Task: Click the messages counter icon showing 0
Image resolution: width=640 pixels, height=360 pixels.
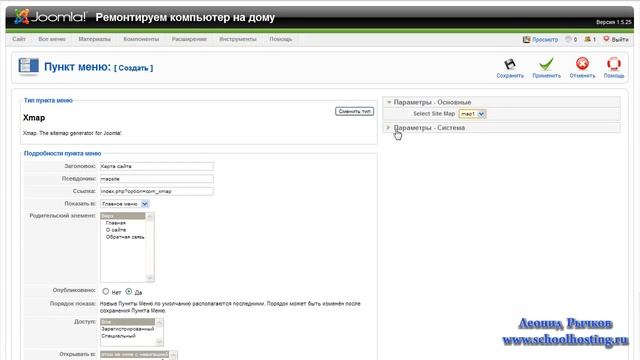Action: [568, 40]
